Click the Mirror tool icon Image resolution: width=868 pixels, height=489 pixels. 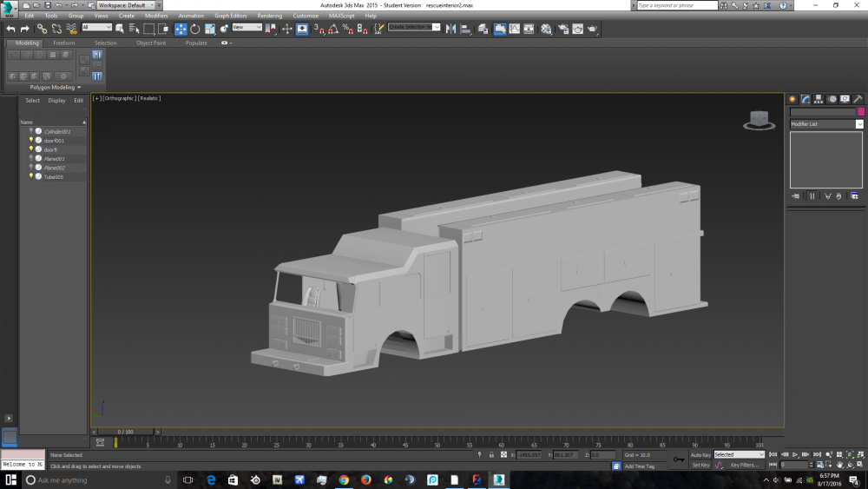point(450,29)
